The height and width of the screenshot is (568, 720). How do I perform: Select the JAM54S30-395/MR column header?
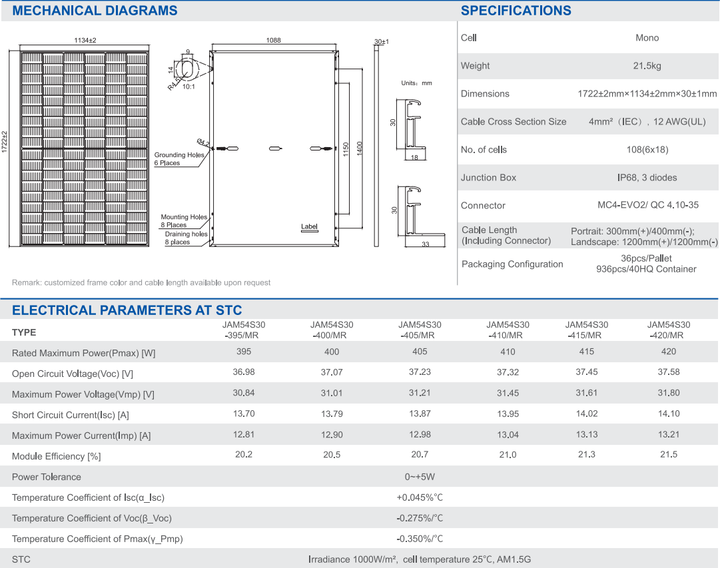point(243,330)
